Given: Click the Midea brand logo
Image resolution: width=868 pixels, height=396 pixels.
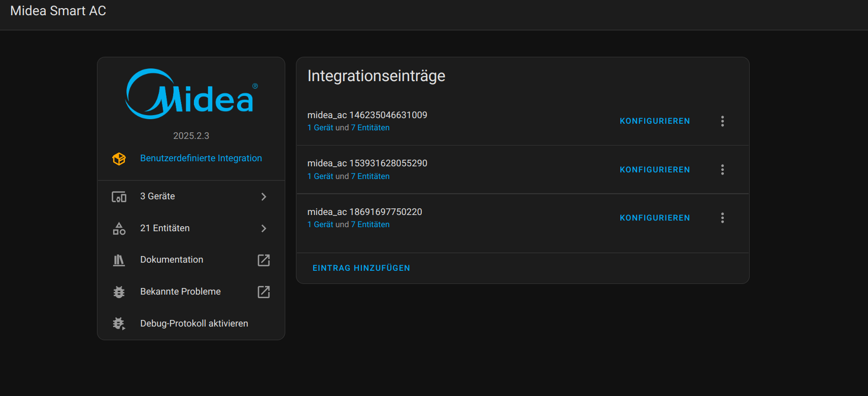Looking at the screenshot, I should tap(191, 94).
